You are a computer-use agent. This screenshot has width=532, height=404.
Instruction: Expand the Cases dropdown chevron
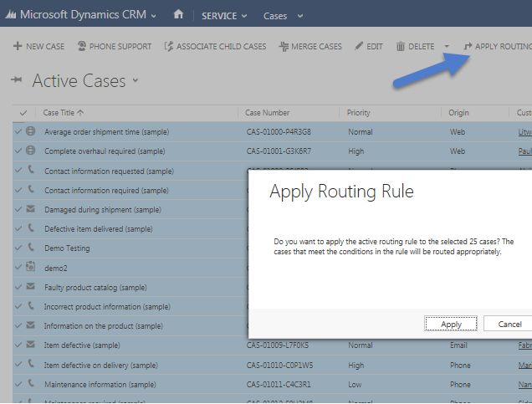(x=300, y=16)
